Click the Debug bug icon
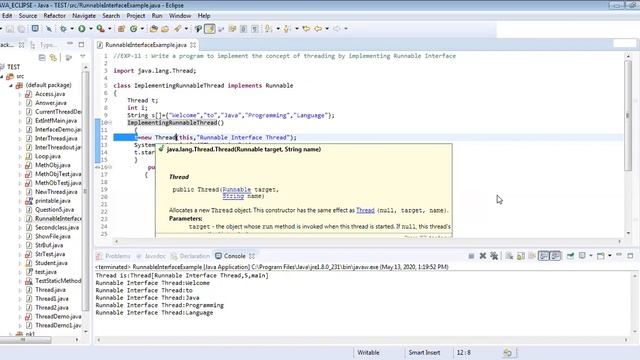The height and width of the screenshot is (360, 640). coord(63,29)
